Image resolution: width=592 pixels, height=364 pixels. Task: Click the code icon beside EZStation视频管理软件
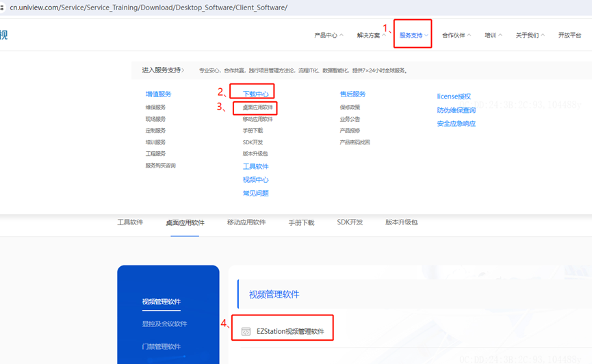click(x=246, y=332)
